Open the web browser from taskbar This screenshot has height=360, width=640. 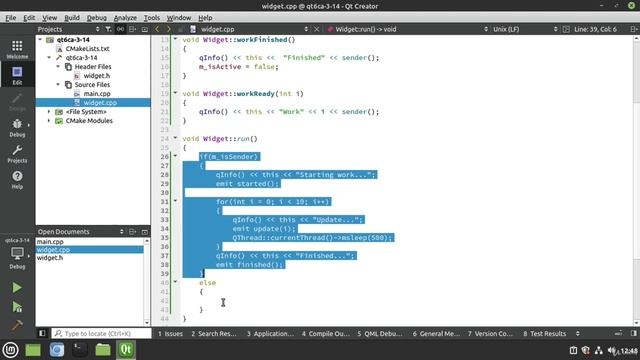pyautogui.click(x=57, y=350)
